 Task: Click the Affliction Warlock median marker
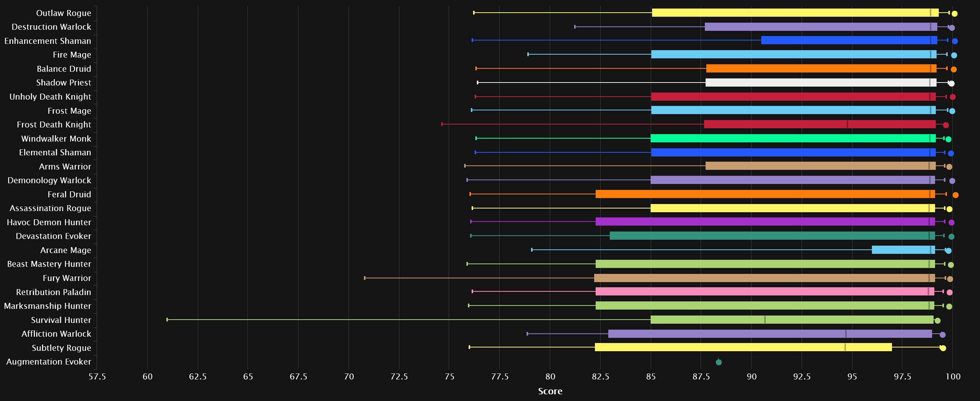click(x=846, y=334)
